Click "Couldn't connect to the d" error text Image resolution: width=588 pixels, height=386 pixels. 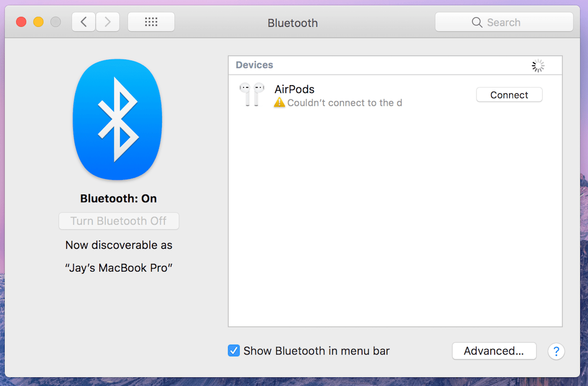click(344, 103)
